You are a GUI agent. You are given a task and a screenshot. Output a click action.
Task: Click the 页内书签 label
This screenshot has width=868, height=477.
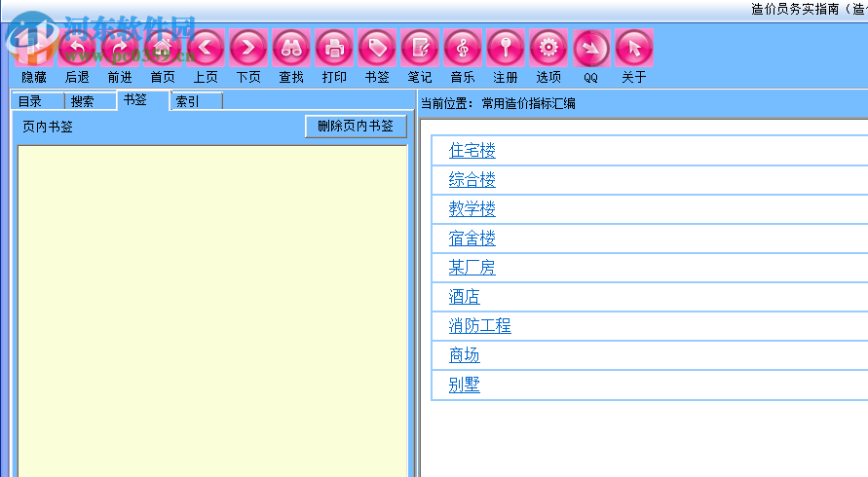[48, 127]
